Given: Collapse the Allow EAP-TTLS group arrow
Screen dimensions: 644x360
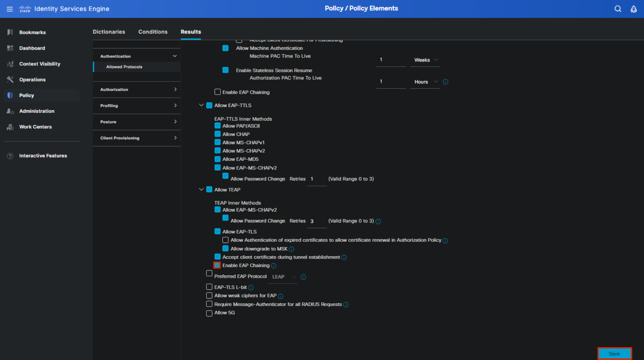Looking at the screenshot, I should click(201, 105).
